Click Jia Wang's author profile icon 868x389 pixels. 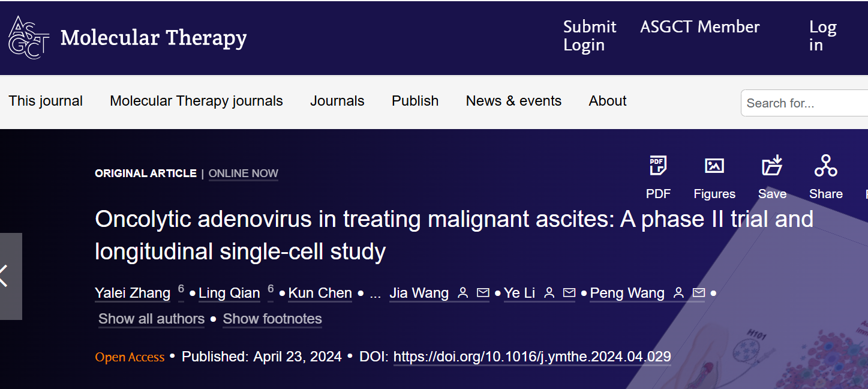click(x=462, y=293)
